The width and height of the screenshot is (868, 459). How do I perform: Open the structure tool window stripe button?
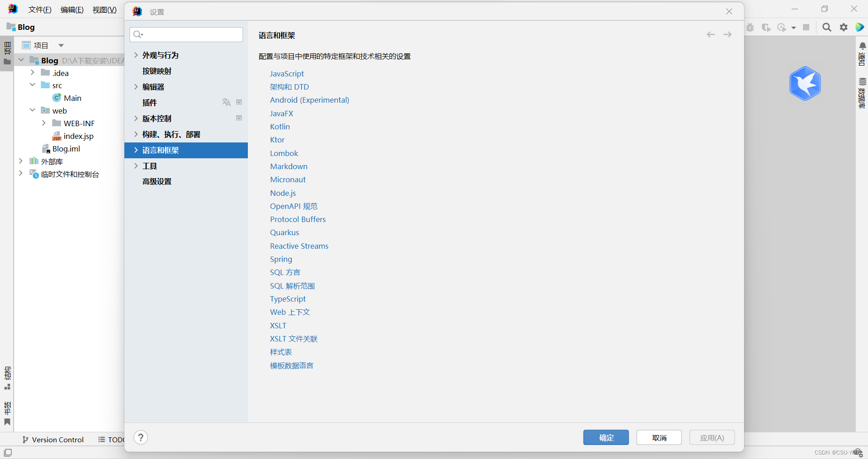coord(7,378)
